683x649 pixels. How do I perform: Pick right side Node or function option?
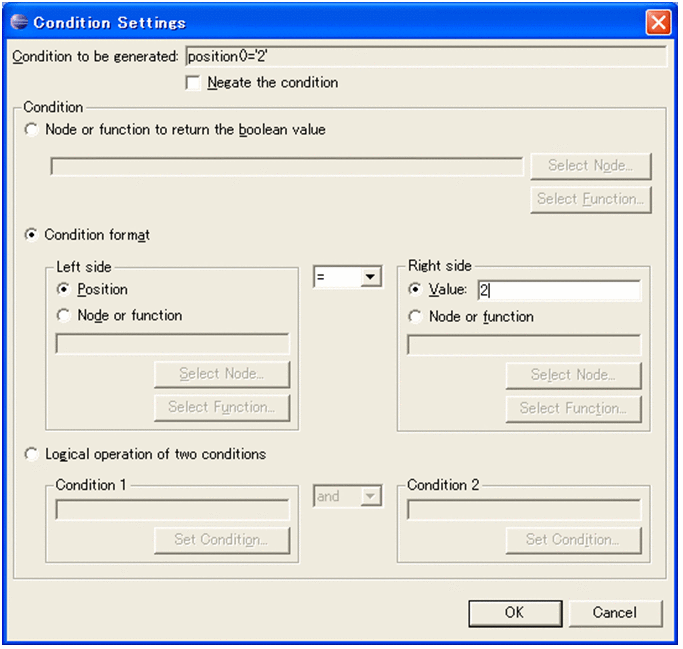point(416,317)
